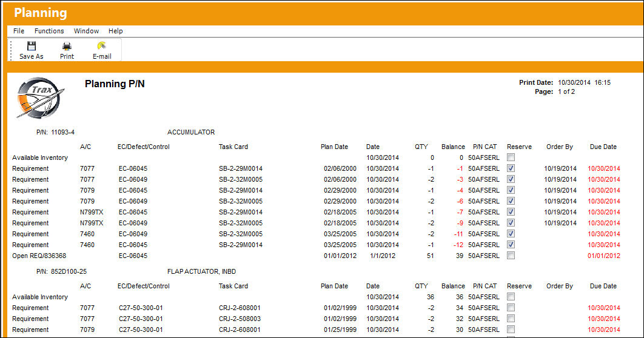
Task: Uncheck Reserve for N799TX EC-06049 requirement
Action: pyautogui.click(x=511, y=223)
